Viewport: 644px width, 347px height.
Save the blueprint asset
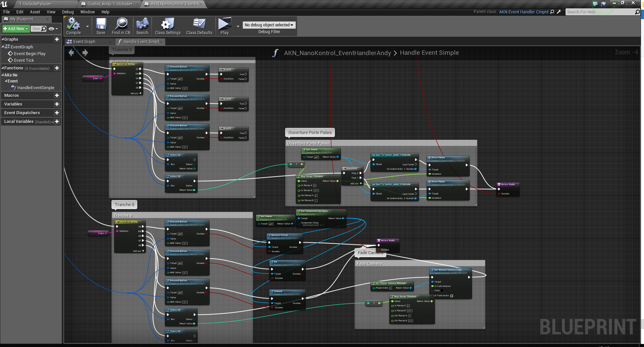(x=101, y=26)
